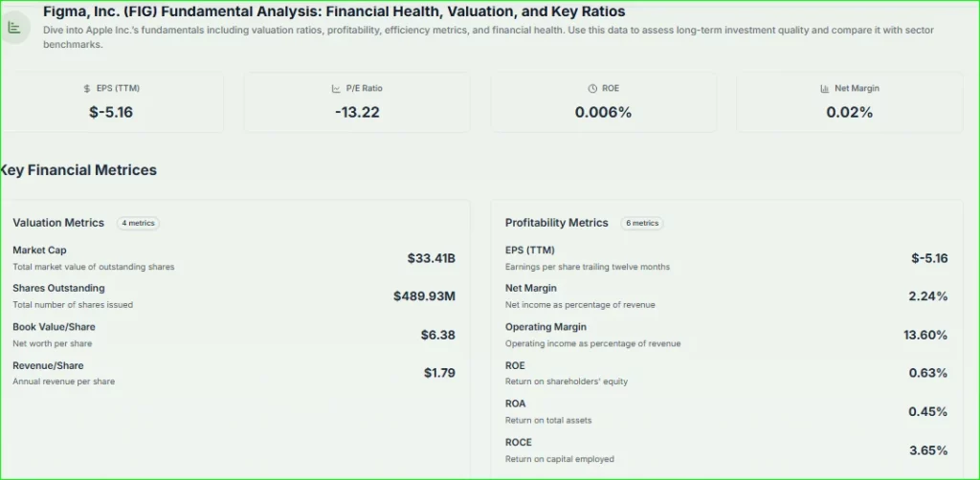This screenshot has width=980, height=480.
Task: Select the Valuation Metrics panel heading
Action: [58, 223]
